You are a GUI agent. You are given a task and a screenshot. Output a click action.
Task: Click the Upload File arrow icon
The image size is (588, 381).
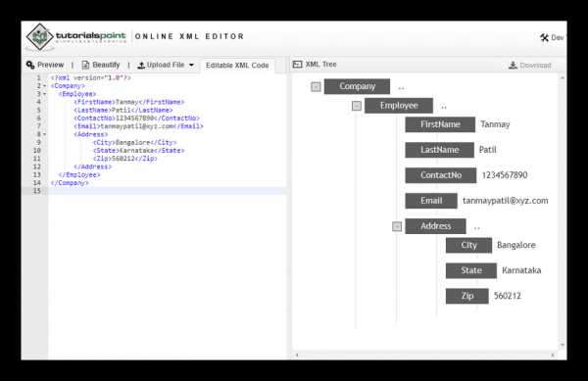coord(141,66)
